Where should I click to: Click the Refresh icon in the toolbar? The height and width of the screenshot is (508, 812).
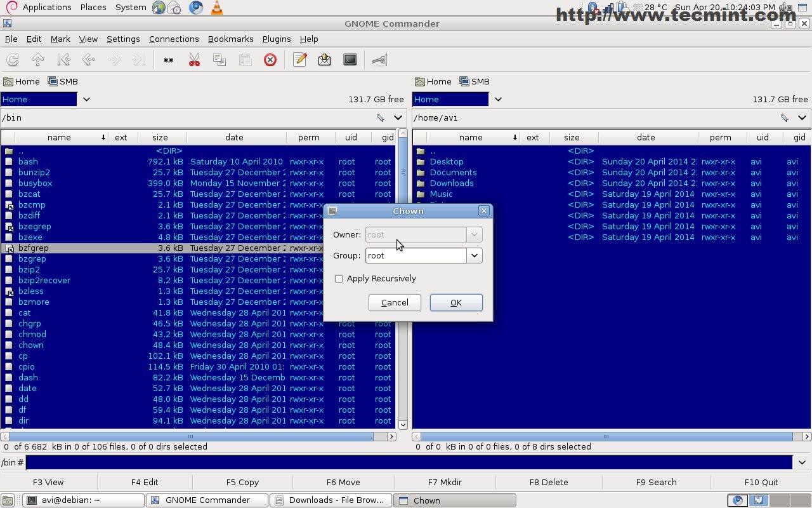(12, 60)
